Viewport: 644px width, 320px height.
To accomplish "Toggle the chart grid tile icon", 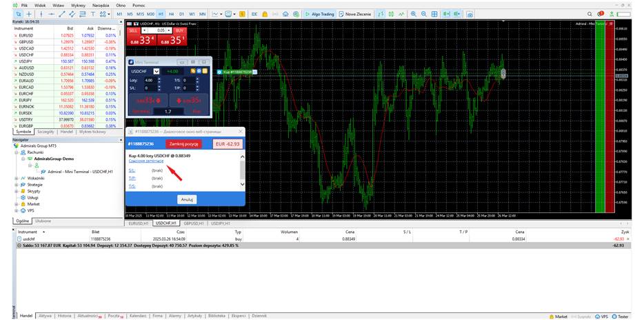I will point(434,14).
